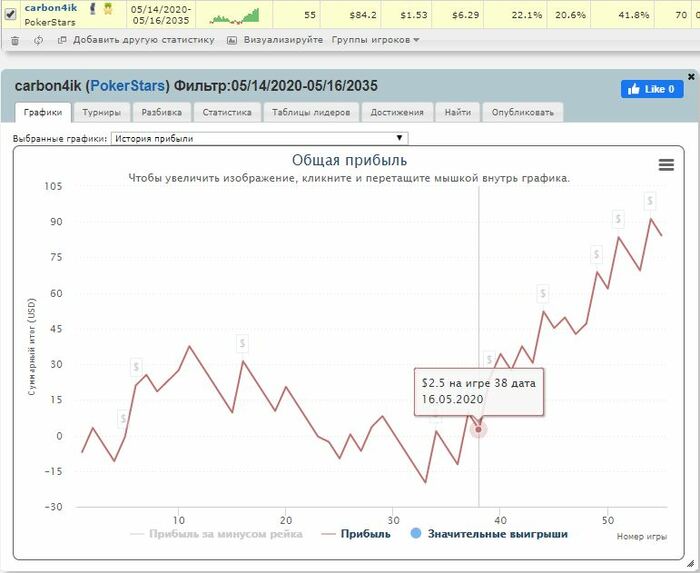Image resolution: width=700 pixels, height=573 pixels.
Task: Click the 'Общая прибыль' chart title
Action: point(349,160)
